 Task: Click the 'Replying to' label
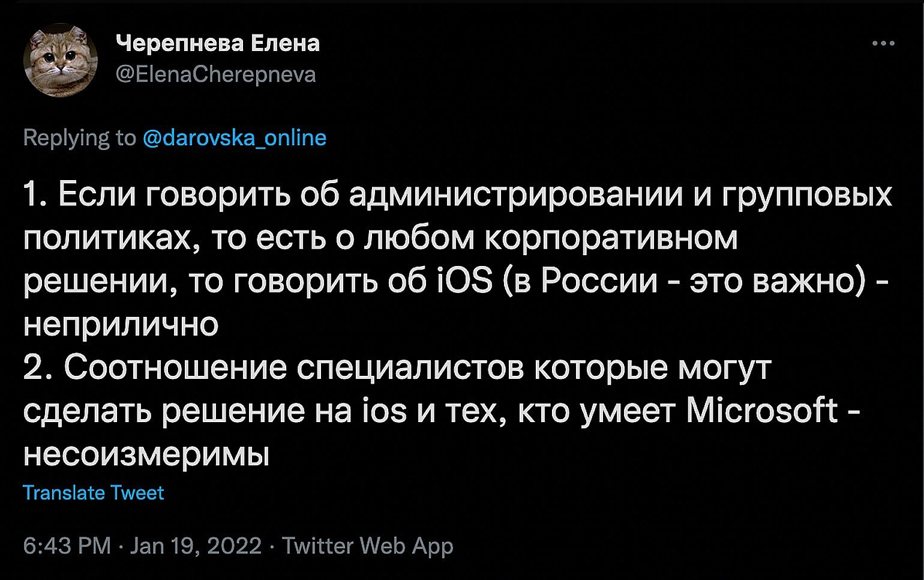coord(79,137)
